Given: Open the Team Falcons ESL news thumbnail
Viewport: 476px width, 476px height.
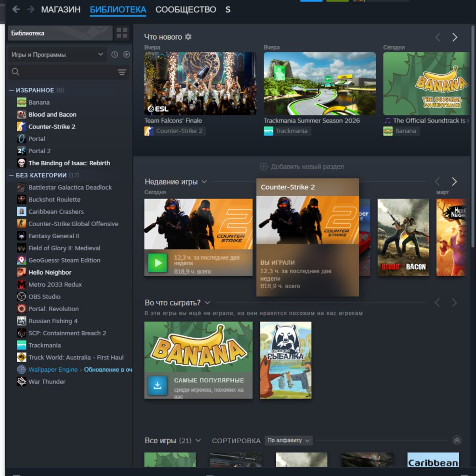Looking at the screenshot, I should [x=200, y=84].
